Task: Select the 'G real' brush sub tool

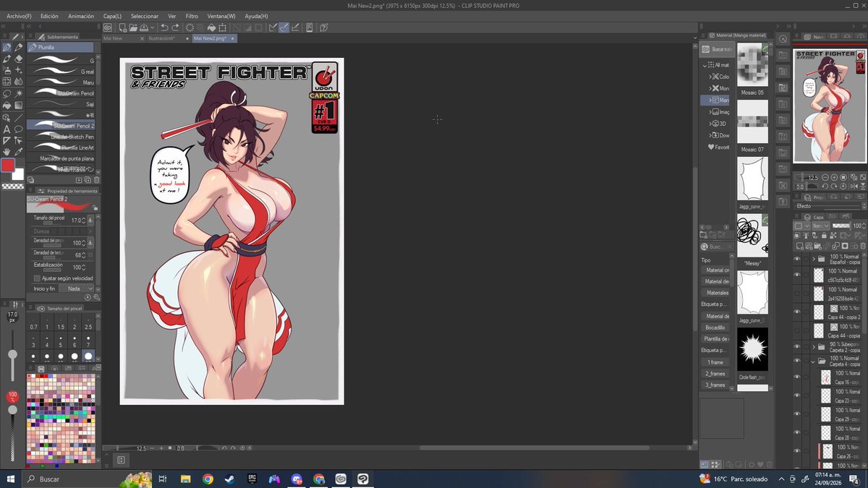Action: tap(61, 72)
